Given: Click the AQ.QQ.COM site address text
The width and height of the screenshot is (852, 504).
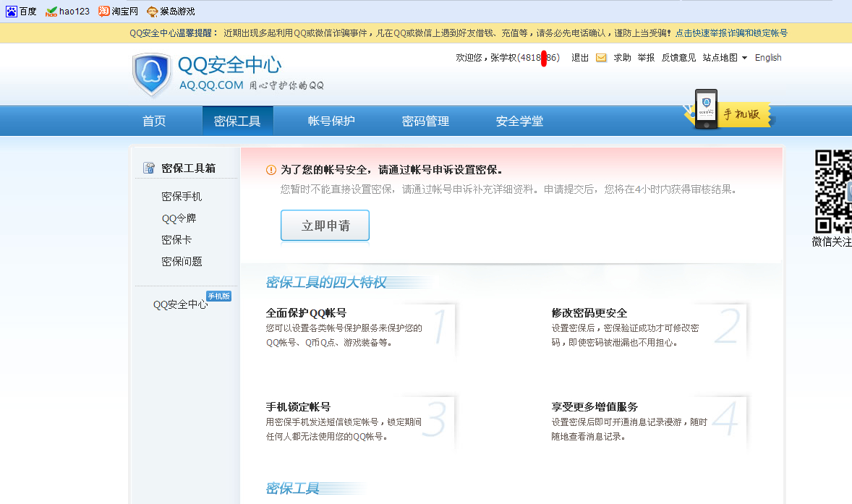Looking at the screenshot, I should pos(211,85).
